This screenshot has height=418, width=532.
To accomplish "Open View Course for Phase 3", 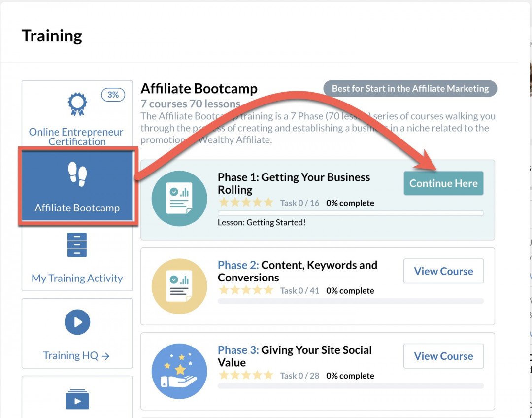I will pyautogui.click(x=443, y=356).
